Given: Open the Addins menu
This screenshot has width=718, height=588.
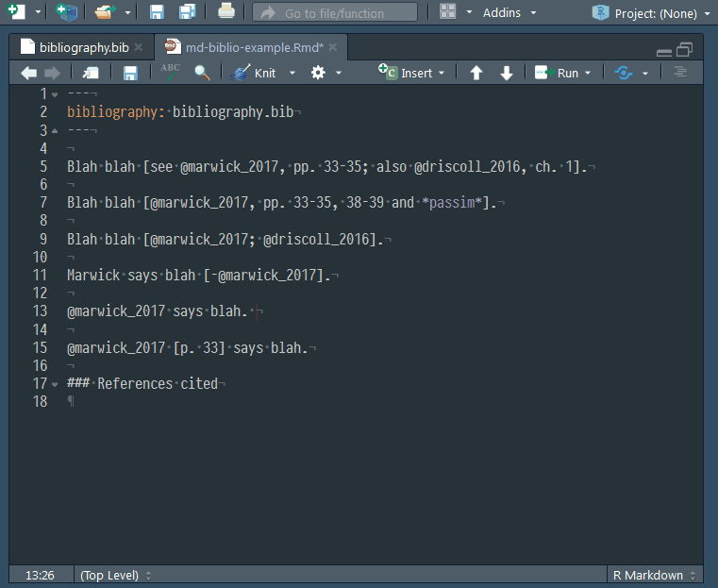Looking at the screenshot, I should click(509, 12).
